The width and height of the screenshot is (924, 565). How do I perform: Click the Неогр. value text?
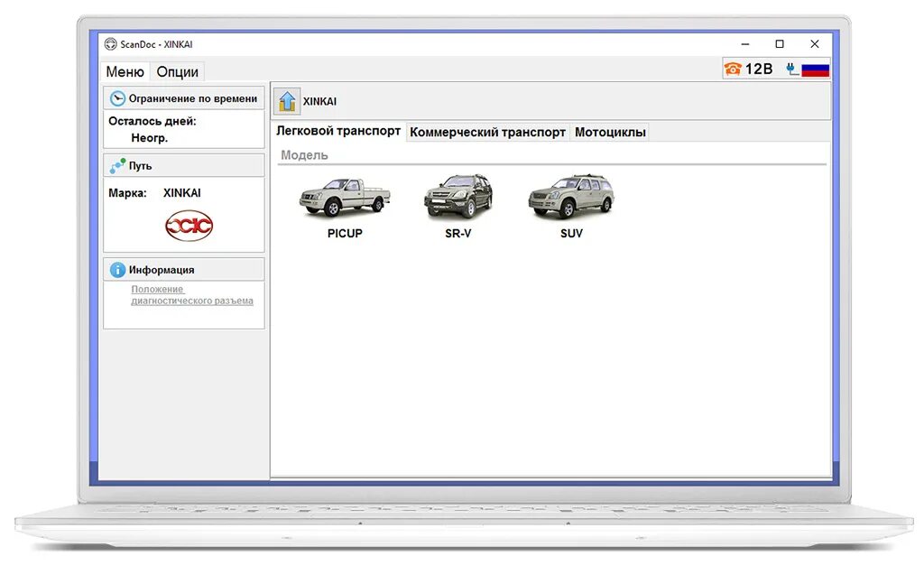(149, 138)
